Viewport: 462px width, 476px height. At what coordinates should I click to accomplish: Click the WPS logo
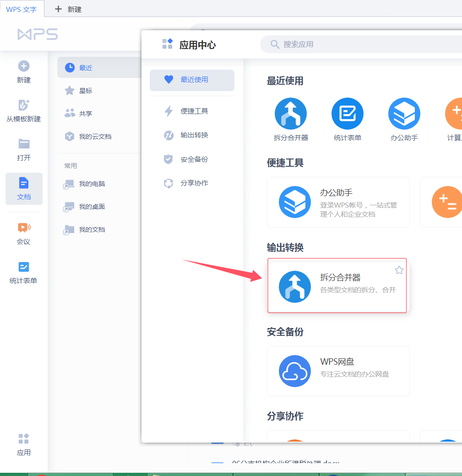coord(38,34)
